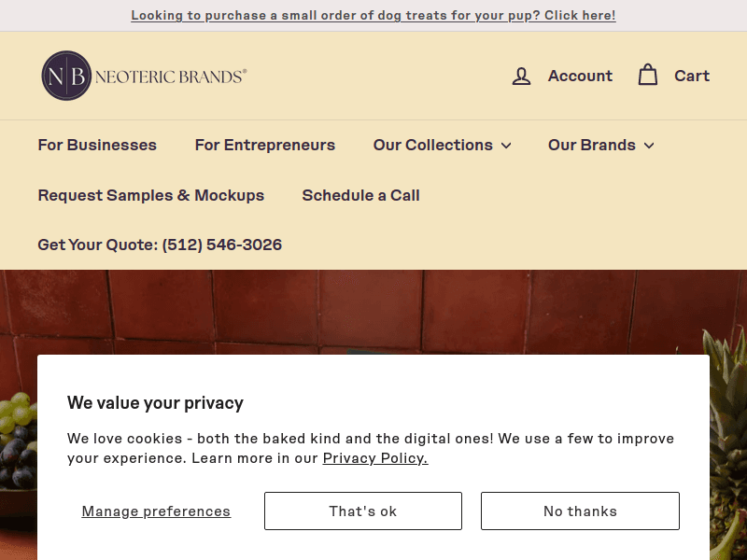Open the Our Brands menu label
The image size is (747, 560).
[x=591, y=145]
